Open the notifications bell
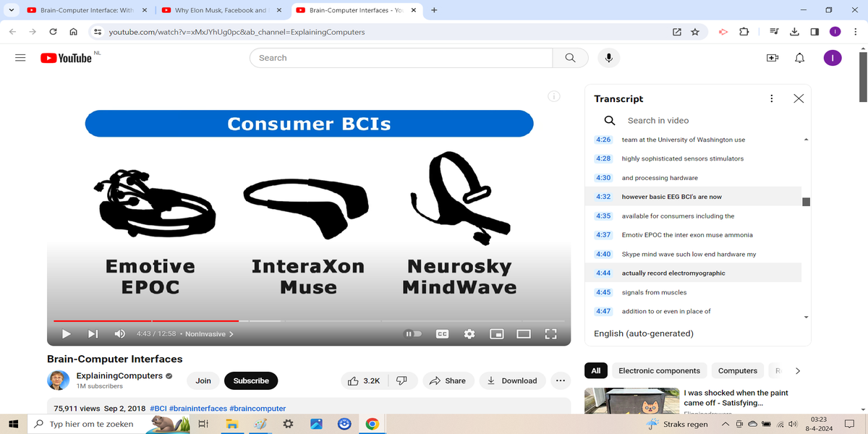Screen dimensions: 868x434 click(x=799, y=58)
